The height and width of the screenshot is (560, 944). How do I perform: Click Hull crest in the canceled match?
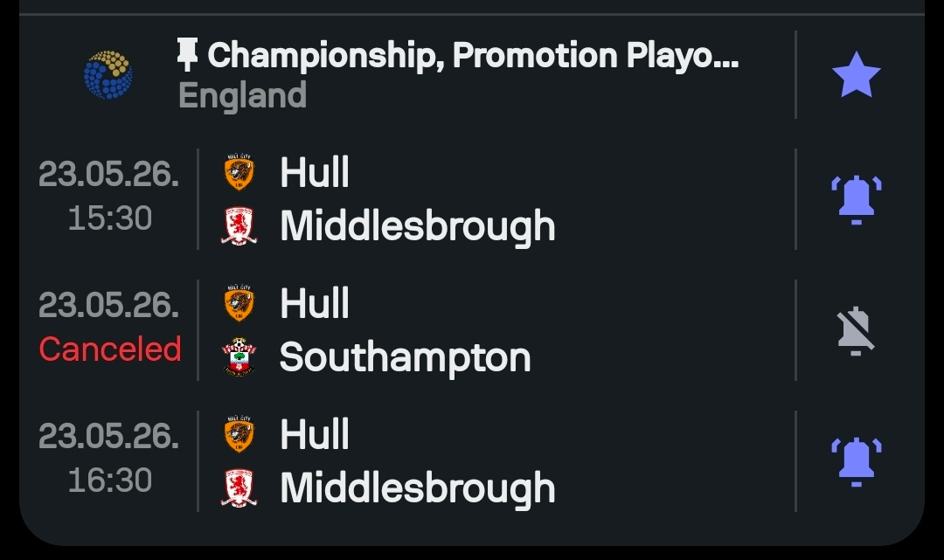[239, 303]
